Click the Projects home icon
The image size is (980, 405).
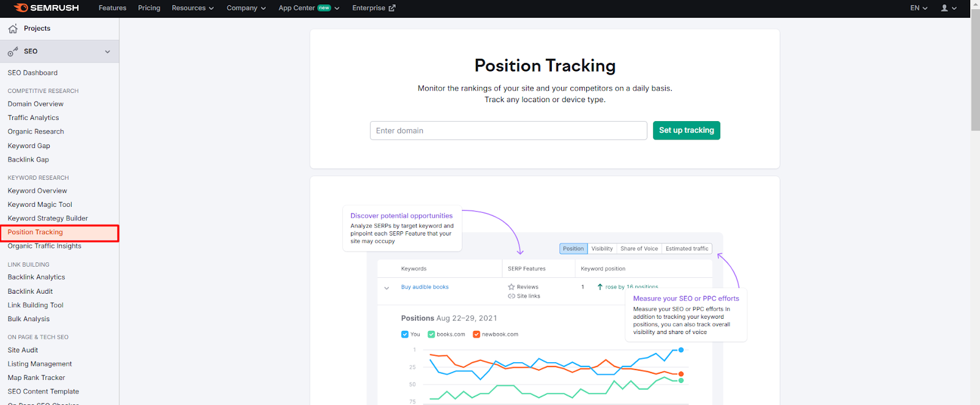point(13,29)
